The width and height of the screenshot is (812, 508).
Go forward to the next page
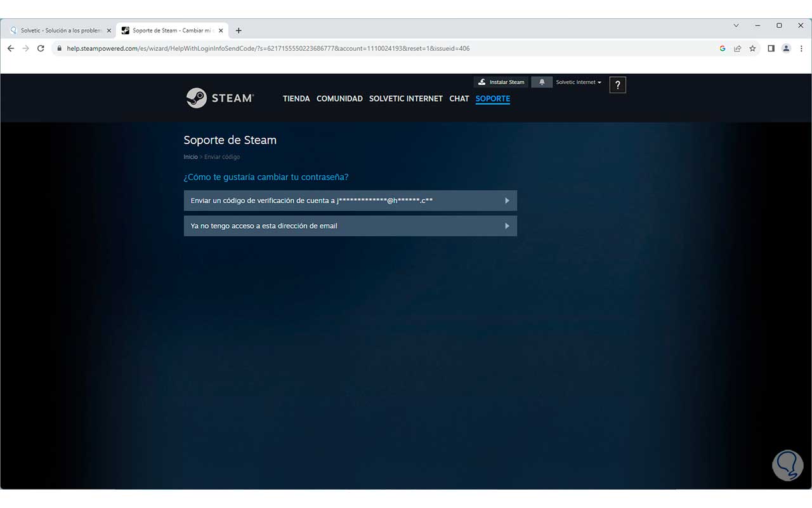click(26, 48)
